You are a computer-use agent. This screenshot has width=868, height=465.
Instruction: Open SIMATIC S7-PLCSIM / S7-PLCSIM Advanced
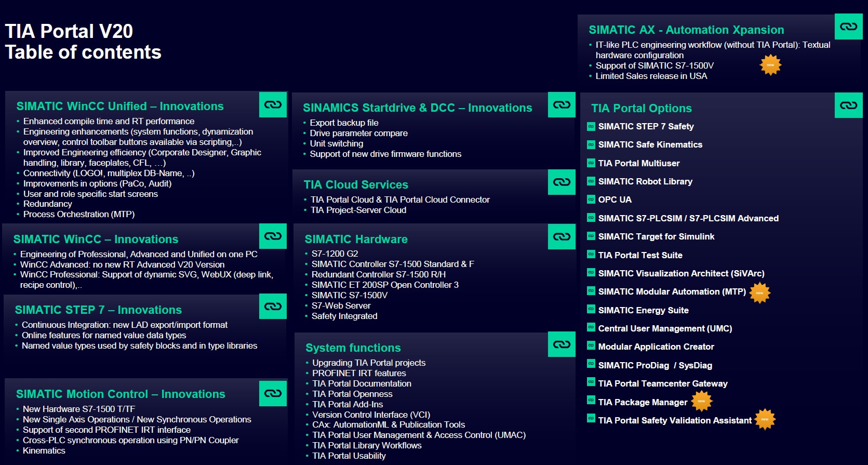click(688, 218)
